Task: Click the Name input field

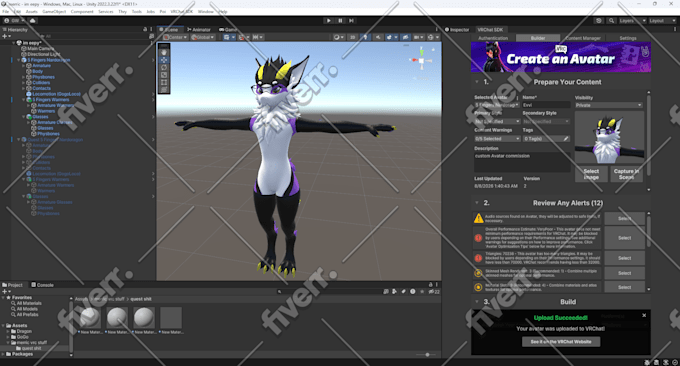Action: click(x=546, y=105)
